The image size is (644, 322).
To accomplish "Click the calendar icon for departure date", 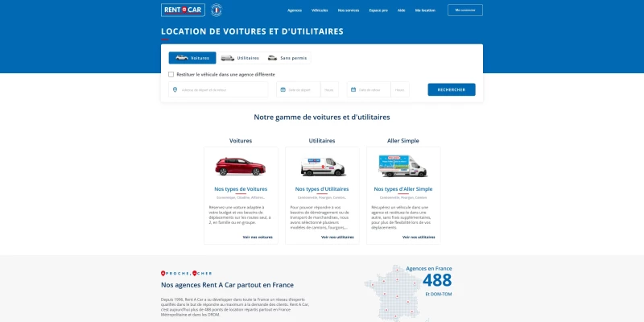I will coord(283,89).
